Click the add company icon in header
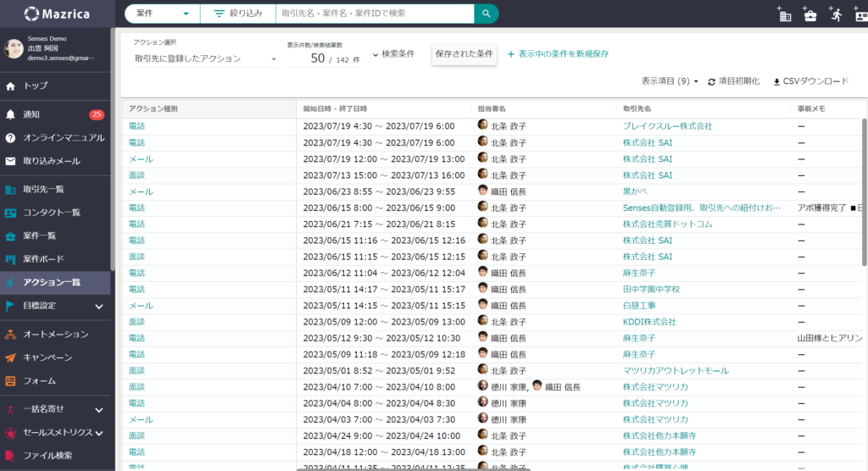 tap(784, 14)
